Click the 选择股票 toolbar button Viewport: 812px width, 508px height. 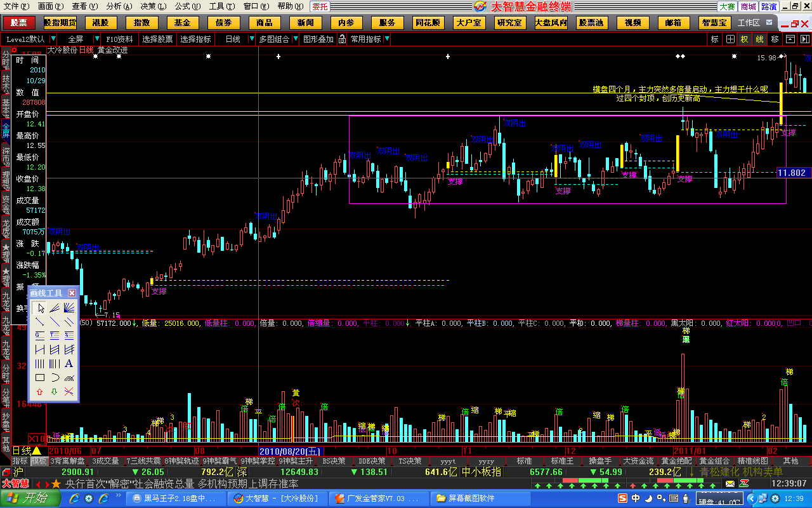coord(157,39)
